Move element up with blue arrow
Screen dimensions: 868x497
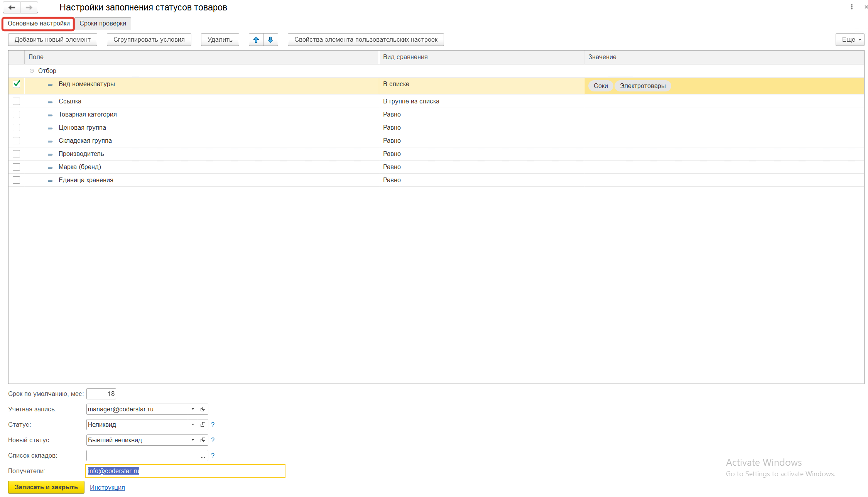point(256,39)
